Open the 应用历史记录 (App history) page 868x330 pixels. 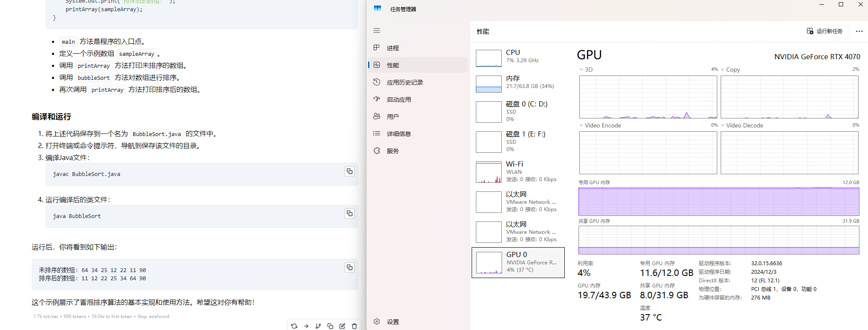click(404, 82)
